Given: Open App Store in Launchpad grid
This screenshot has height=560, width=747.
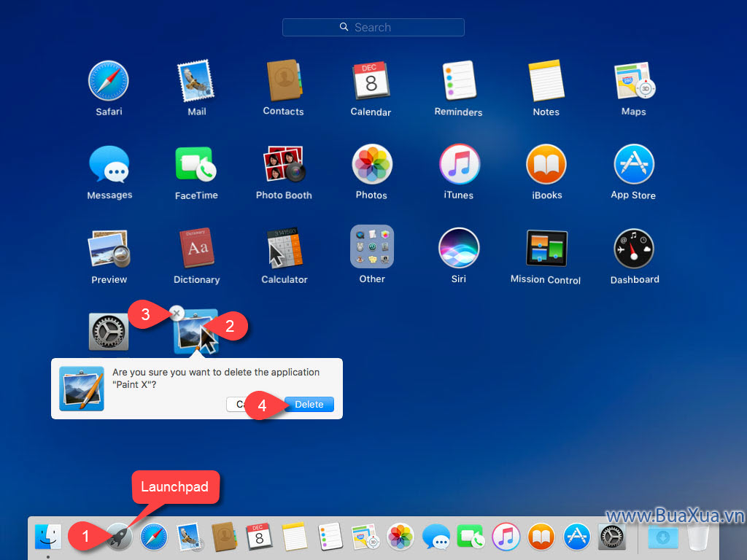Looking at the screenshot, I should 634,164.
